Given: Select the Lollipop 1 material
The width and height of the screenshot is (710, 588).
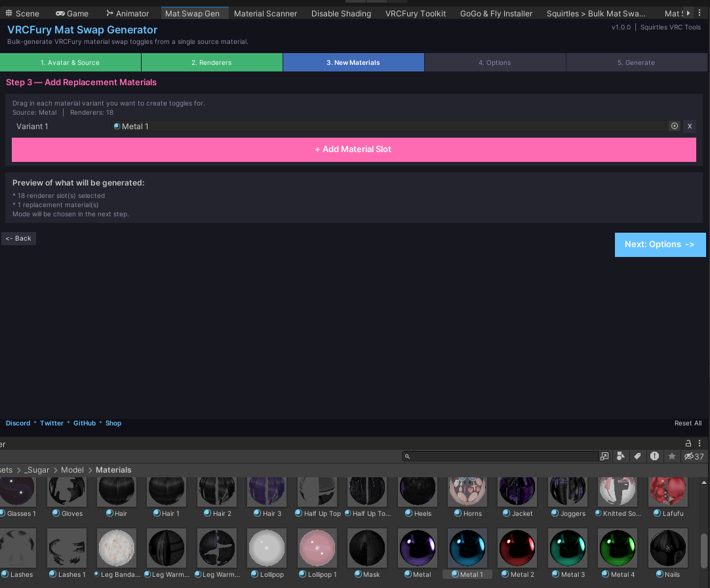Looking at the screenshot, I should [317, 553].
